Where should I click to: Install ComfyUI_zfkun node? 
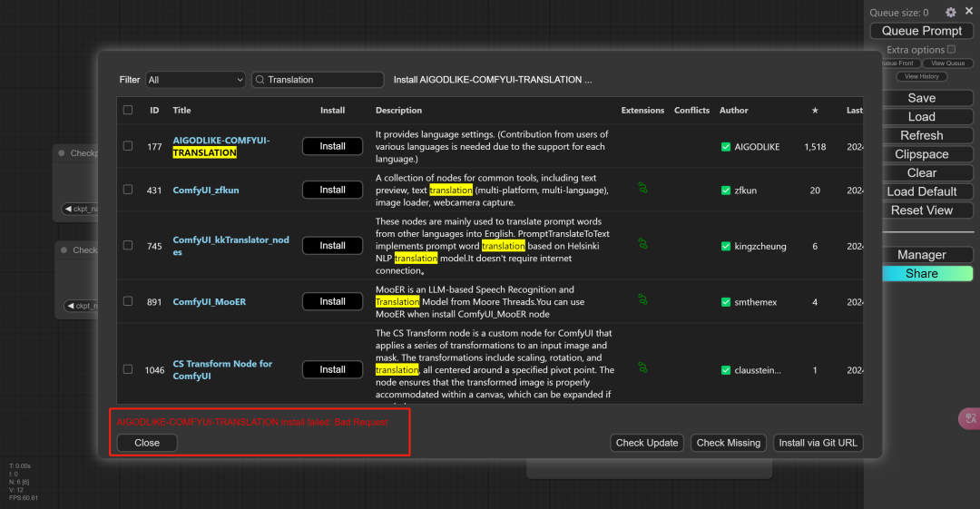click(332, 190)
